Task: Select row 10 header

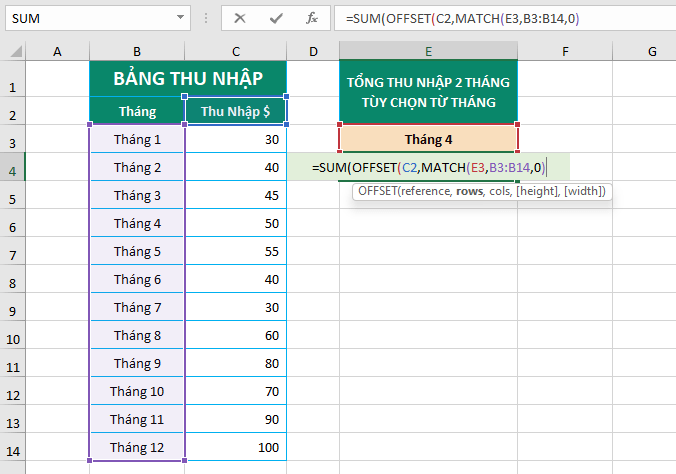Action: tap(13, 335)
